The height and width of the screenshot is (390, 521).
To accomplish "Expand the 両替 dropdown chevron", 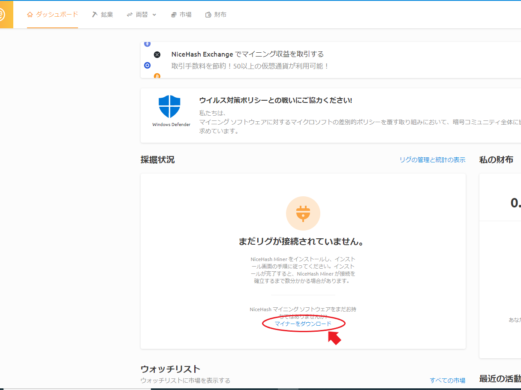I will (154, 15).
